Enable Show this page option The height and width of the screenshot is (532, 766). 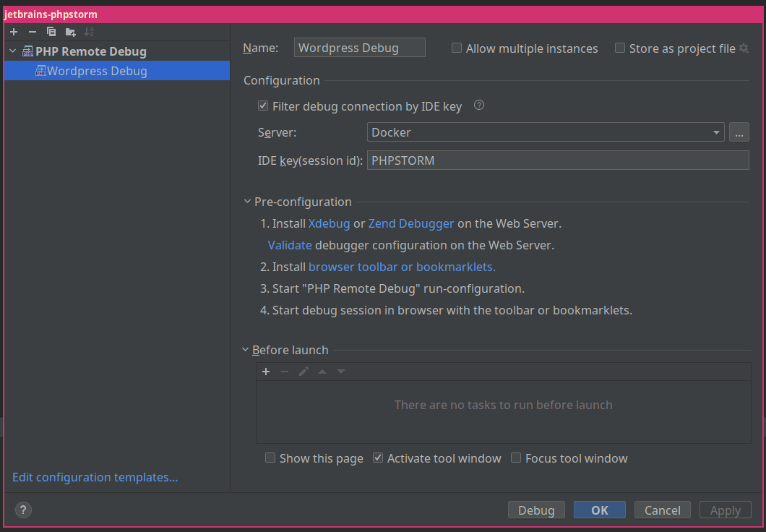coord(270,458)
